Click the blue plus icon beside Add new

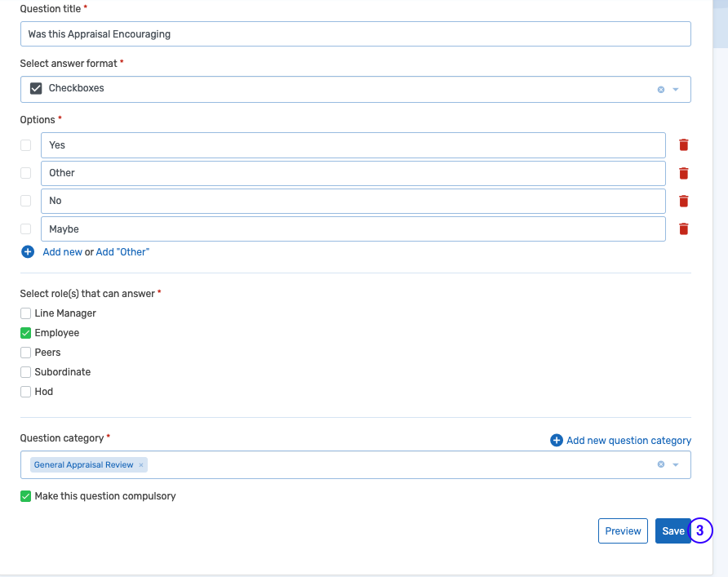(x=28, y=251)
